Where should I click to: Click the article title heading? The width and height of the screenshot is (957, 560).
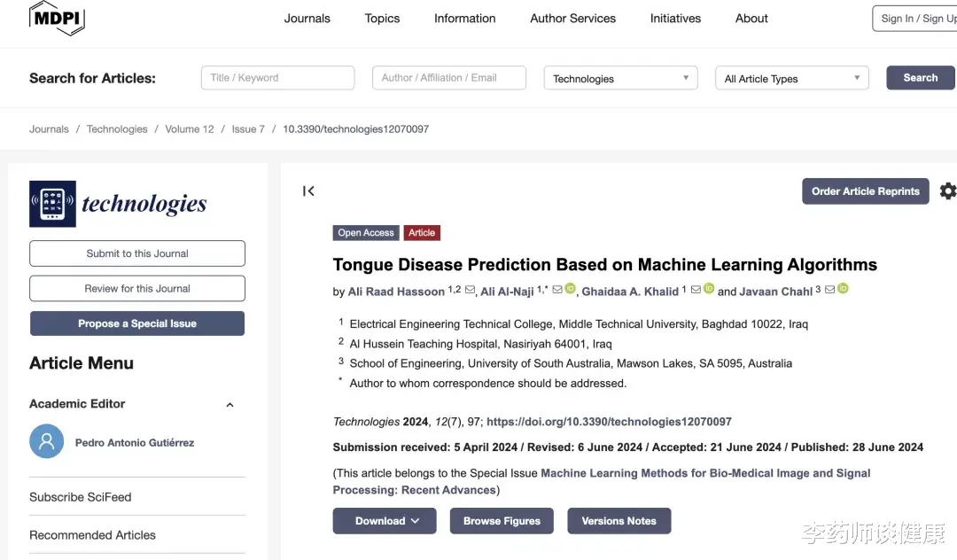[605, 264]
